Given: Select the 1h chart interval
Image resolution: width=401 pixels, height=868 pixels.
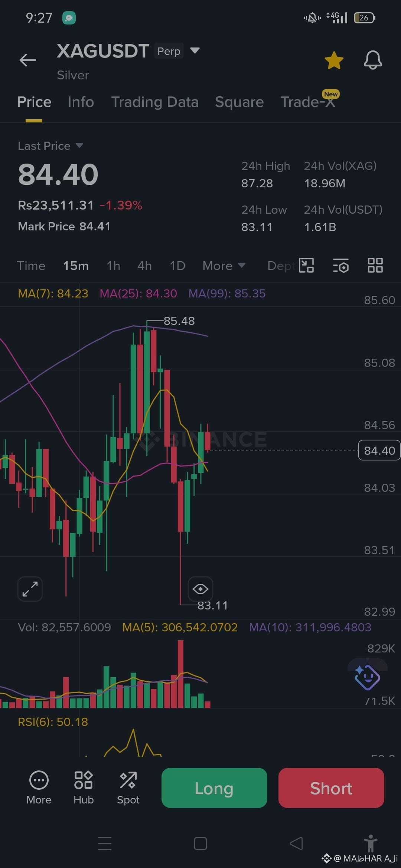Looking at the screenshot, I should 113,266.
